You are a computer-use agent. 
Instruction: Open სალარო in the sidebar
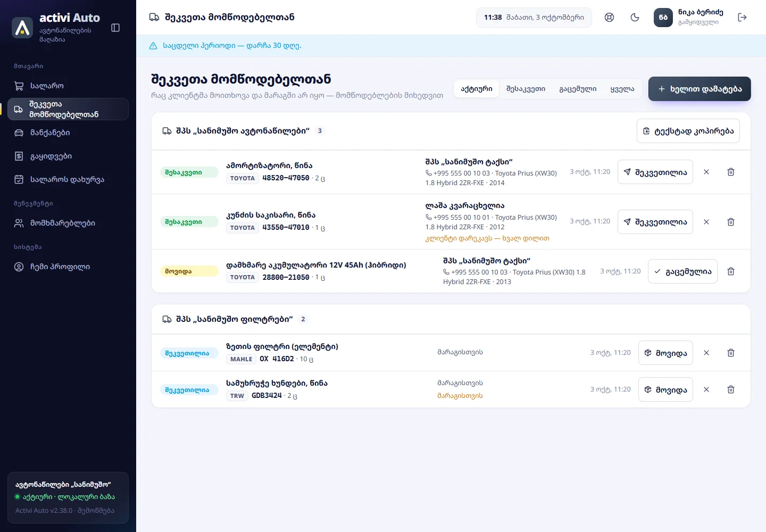68,86
